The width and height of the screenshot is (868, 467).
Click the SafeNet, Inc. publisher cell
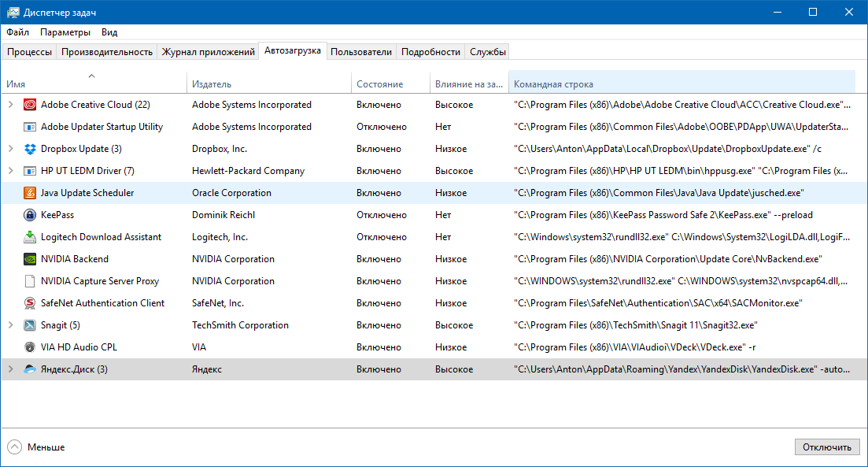click(218, 303)
